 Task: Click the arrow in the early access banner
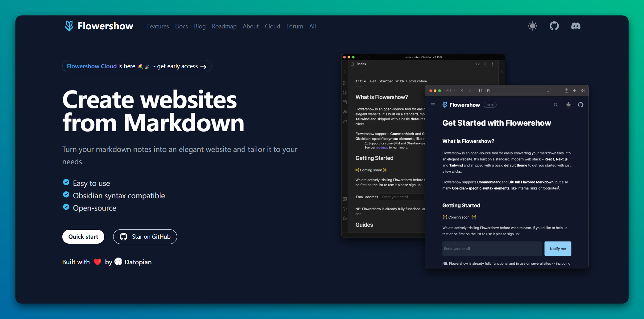tap(203, 67)
